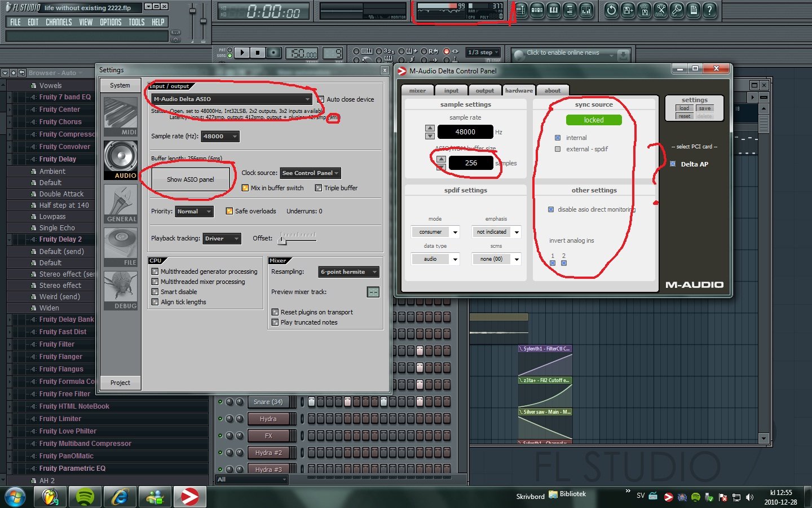Select the Audio speaker icon in Settings
812x508 pixels.
tap(121, 160)
